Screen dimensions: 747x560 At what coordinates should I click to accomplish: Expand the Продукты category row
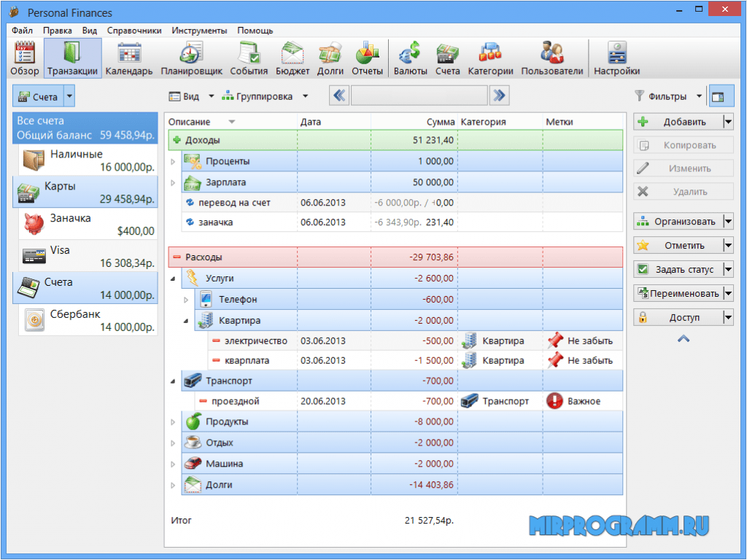pyautogui.click(x=174, y=422)
